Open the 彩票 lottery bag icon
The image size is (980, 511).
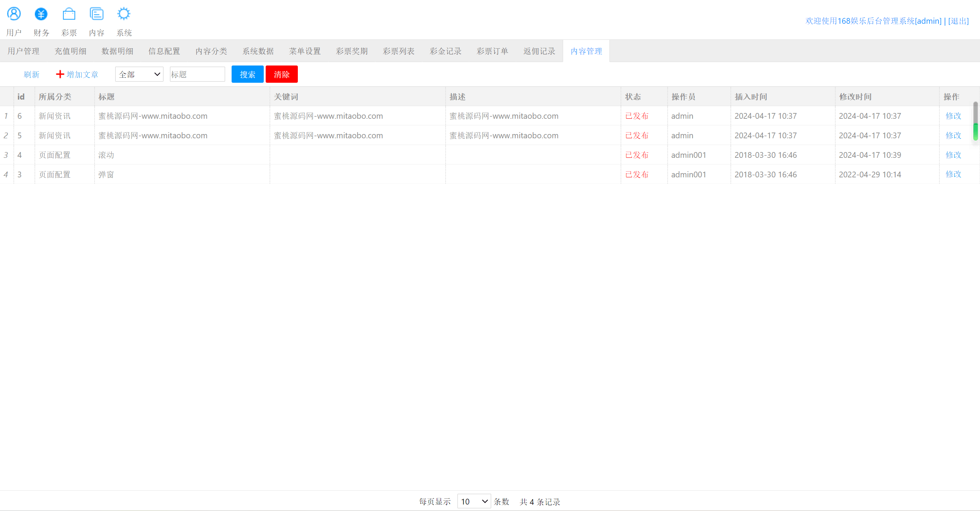(69, 14)
